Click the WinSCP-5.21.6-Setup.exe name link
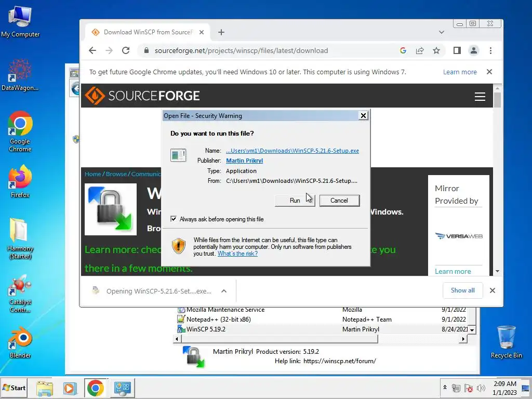 [292, 151]
